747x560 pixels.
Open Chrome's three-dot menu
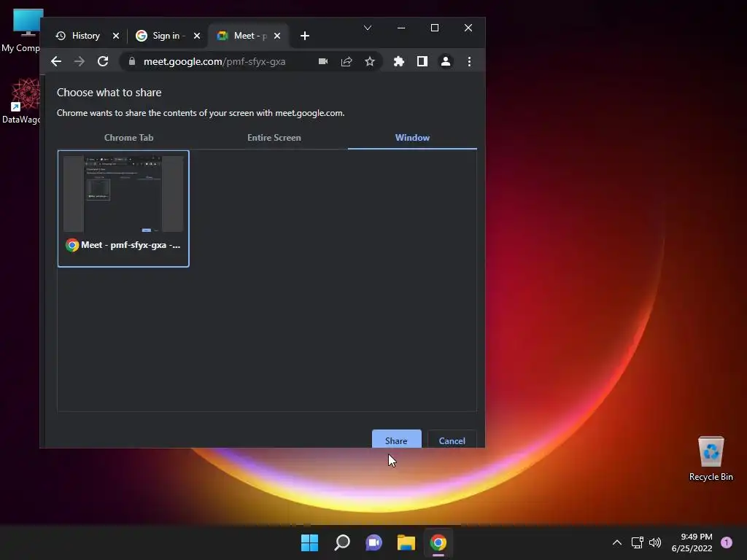coord(469,61)
